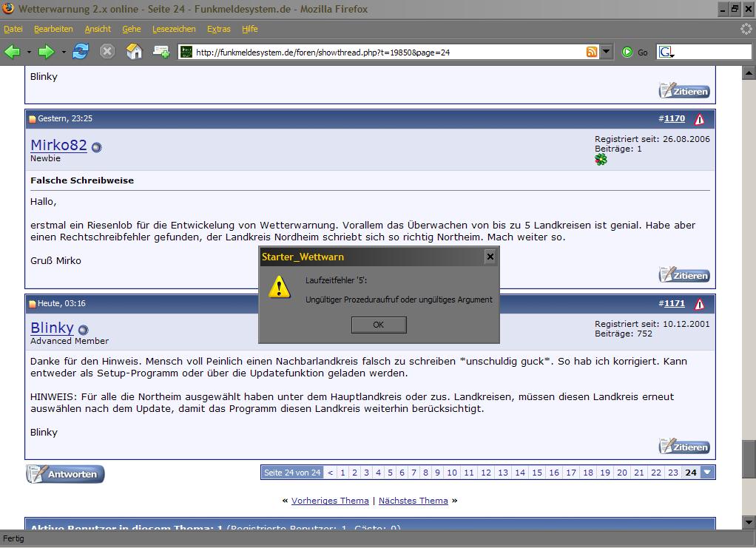Expand the address bar URL history dropdown
This screenshot has width=756, height=548.
point(607,52)
